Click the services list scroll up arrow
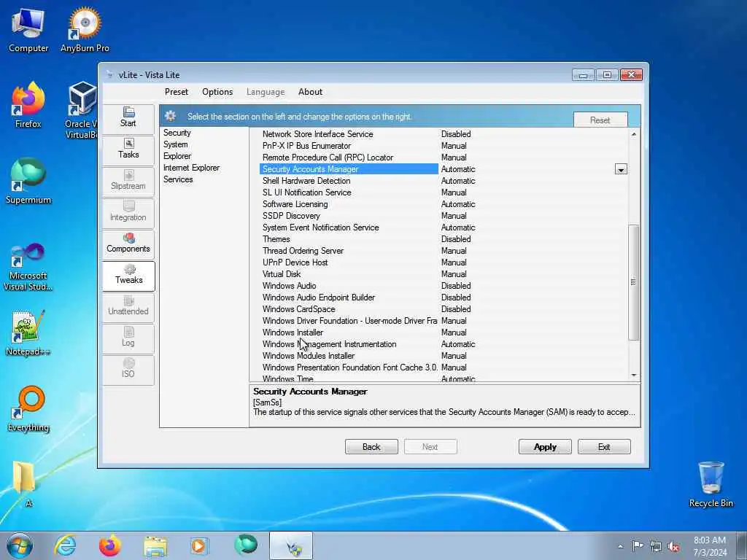 coord(634,134)
